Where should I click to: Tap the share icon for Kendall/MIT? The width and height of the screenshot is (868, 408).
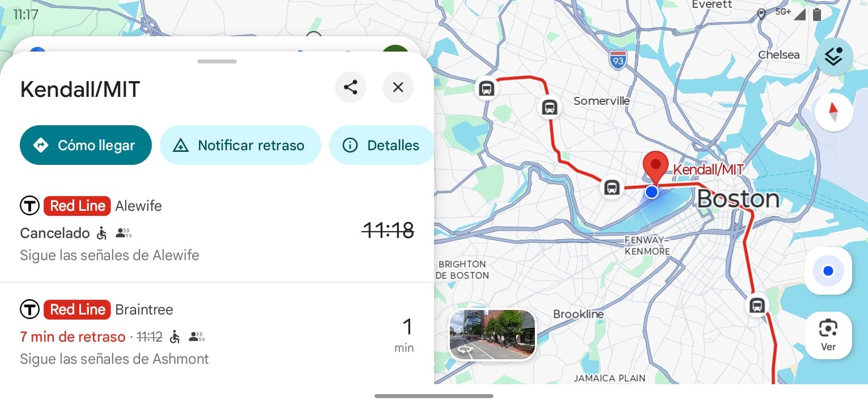coord(350,87)
